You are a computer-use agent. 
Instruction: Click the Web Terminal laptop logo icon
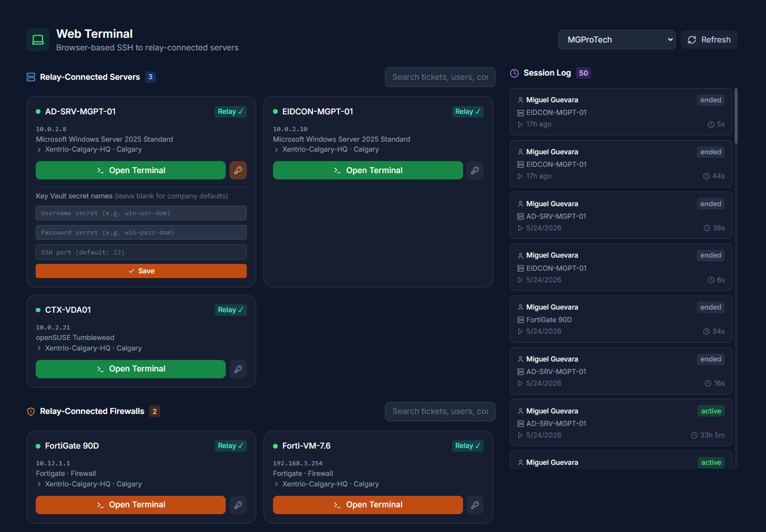click(x=38, y=40)
